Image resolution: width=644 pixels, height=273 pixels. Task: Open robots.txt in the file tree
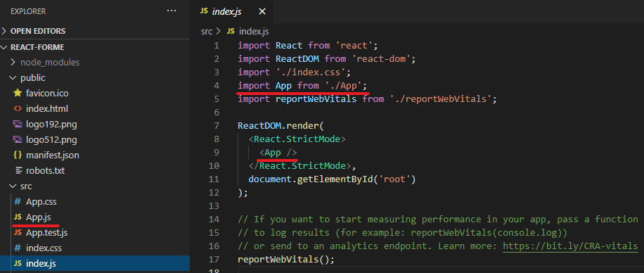coord(45,170)
